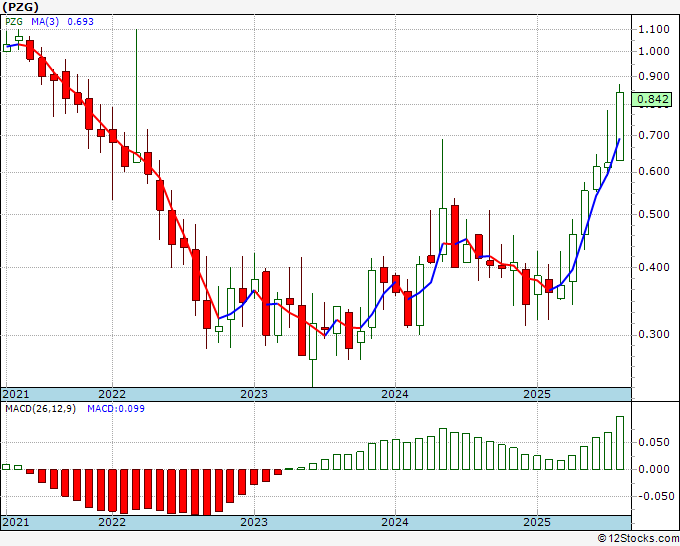This screenshot has height=546, width=680.
Task: Click the 0.050 MACD axis label
Action: (x=654, y=443)
